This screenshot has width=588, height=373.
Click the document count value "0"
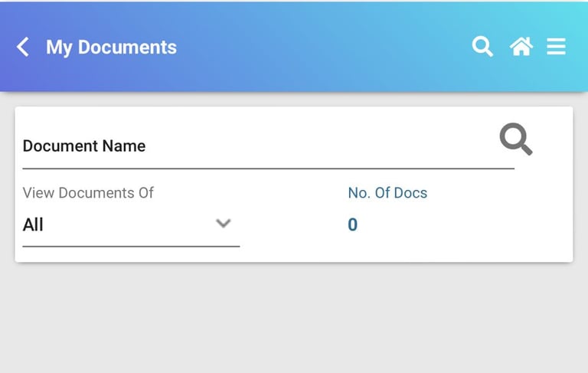352,224
